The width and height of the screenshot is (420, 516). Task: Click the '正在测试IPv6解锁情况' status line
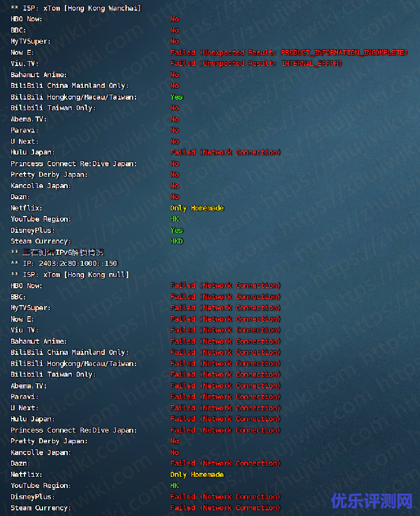57,252
